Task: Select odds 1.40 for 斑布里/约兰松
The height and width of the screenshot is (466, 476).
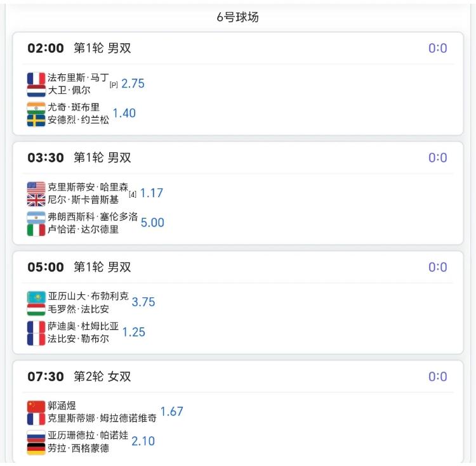Action: pos(124,113)
